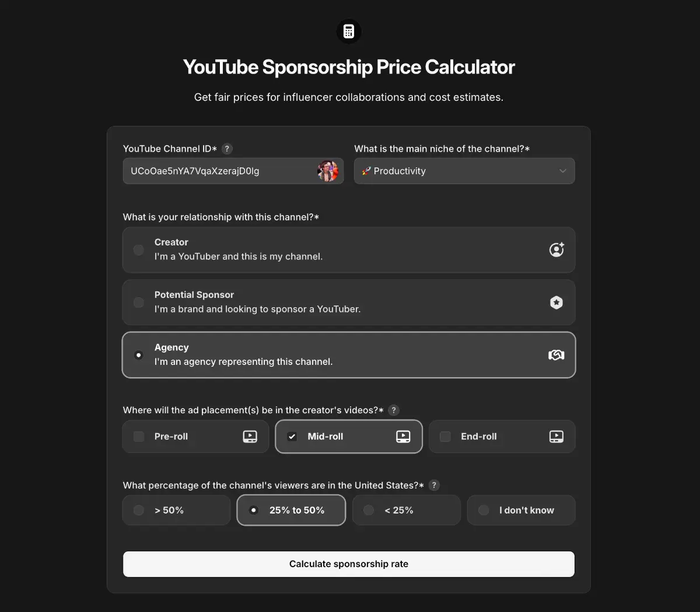Click the ad placement help icon
700x612 pixels.
394,410
